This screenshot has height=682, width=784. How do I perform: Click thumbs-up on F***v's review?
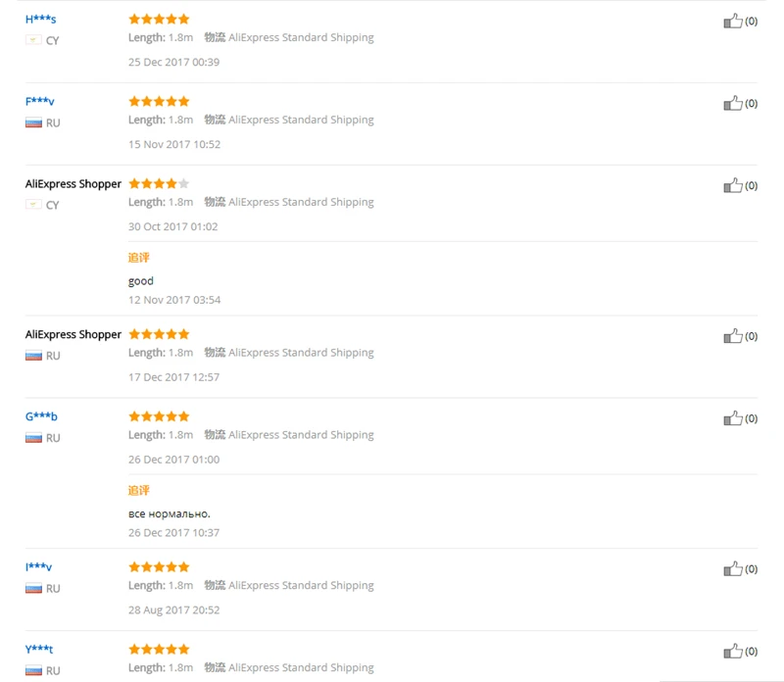(732, 103)
